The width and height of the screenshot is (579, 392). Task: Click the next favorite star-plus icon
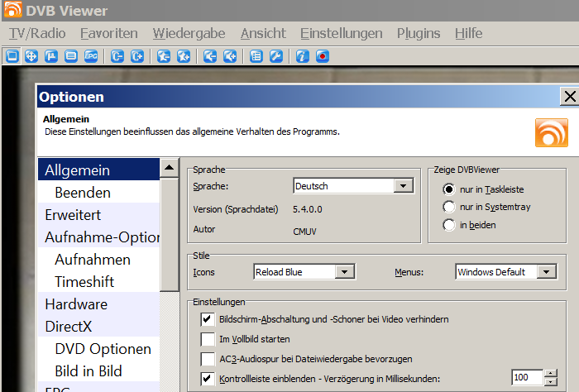[184, 56]
